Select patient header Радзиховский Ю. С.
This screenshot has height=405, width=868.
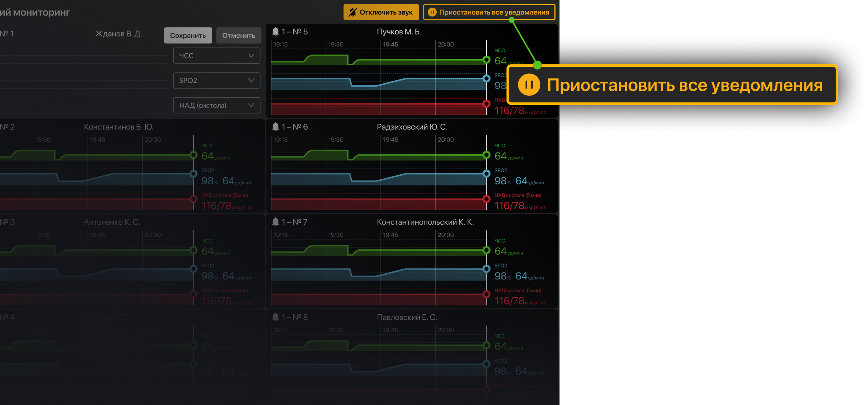click(412, 127)
